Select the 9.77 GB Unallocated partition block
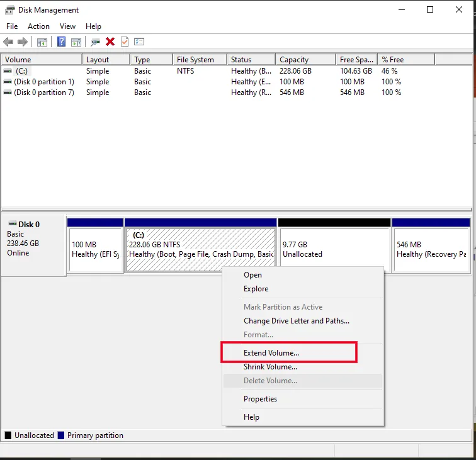The width and height of the screenshot is (476, 460). click(334, 249)
